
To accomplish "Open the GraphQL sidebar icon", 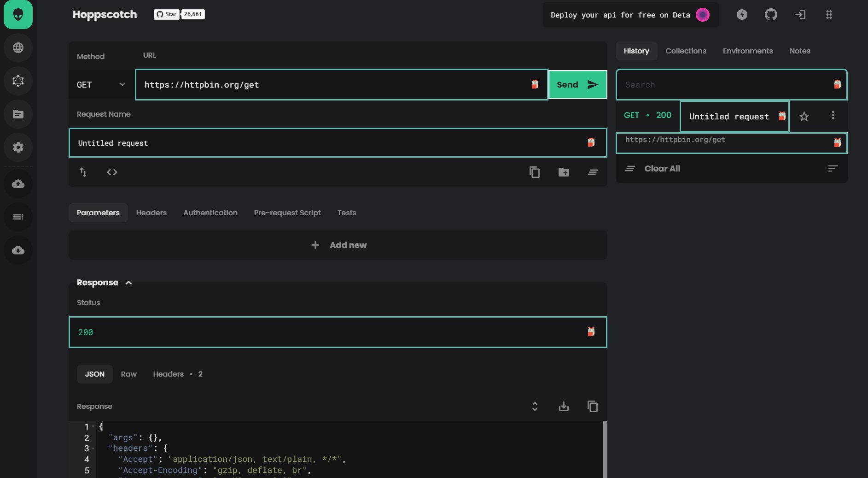I will point(18,81).
